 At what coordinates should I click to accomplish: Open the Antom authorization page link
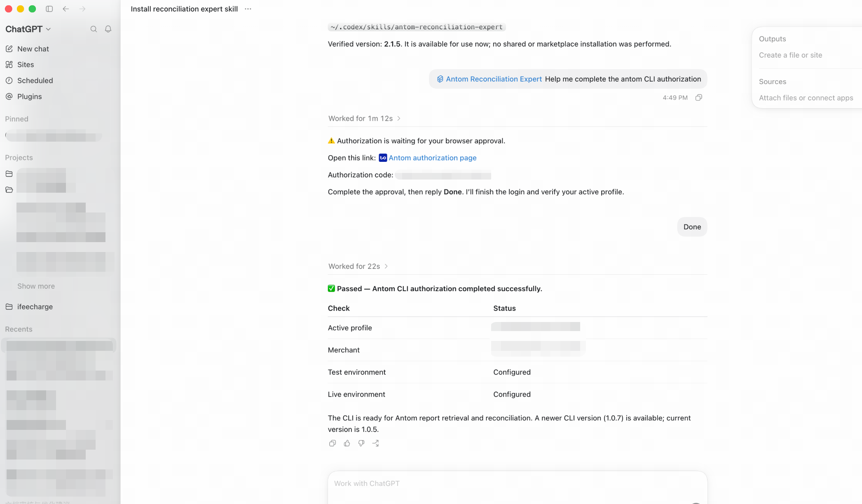click(x=433, y=158)
